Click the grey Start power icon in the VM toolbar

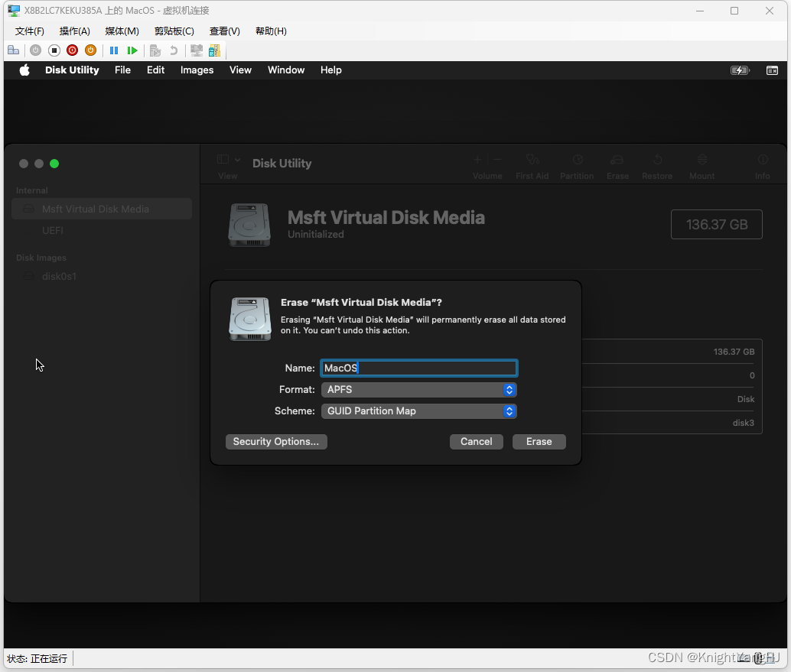(35, 50)
